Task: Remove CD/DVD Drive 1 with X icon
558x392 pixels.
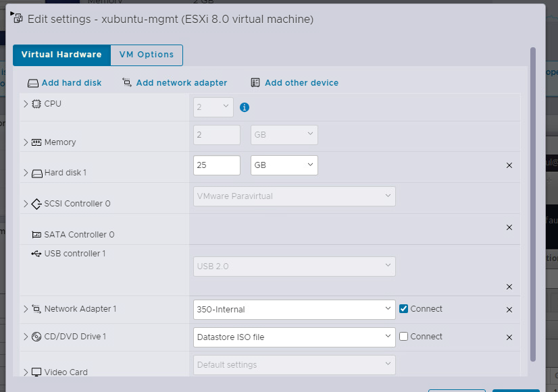Action: coord(509,337)
